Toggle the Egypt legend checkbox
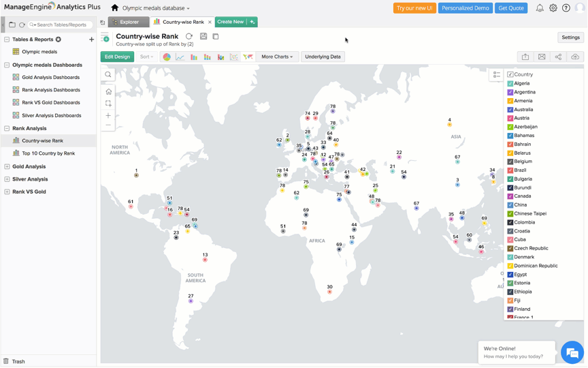The width and height of the screenshot is (588, 368). [510, 275]
